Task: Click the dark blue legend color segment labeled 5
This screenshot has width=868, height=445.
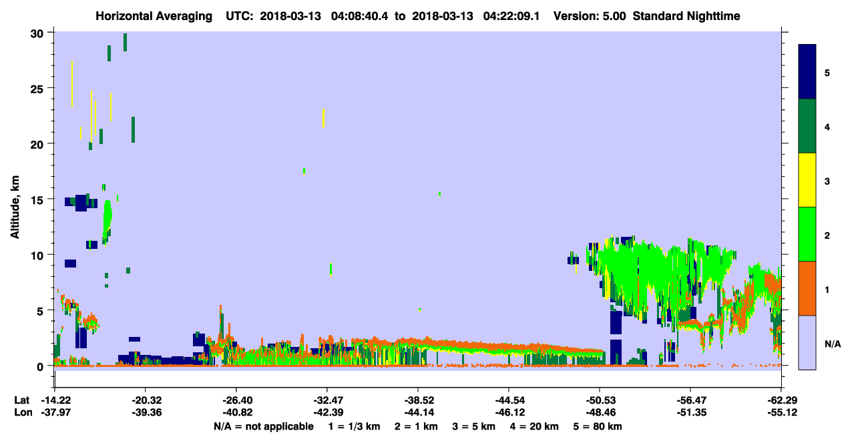Action: click(807, 71)
